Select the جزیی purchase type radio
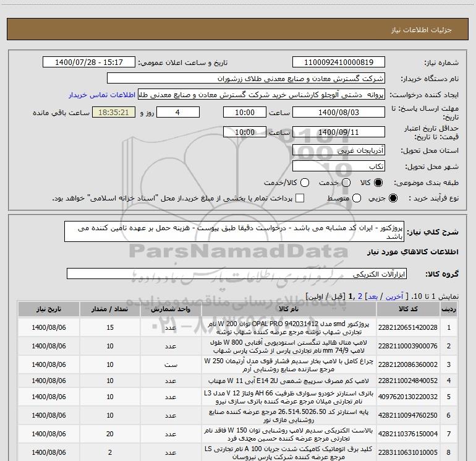Screen dimensions: 476x461 [393, 198]
